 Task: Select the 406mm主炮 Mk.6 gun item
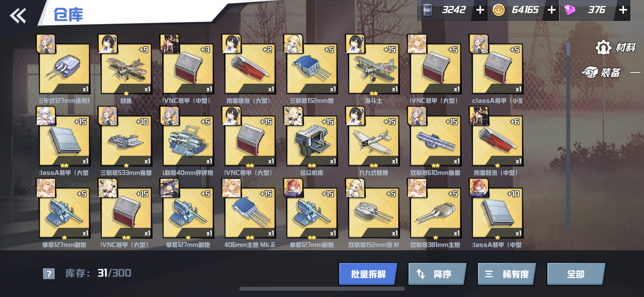250,213
